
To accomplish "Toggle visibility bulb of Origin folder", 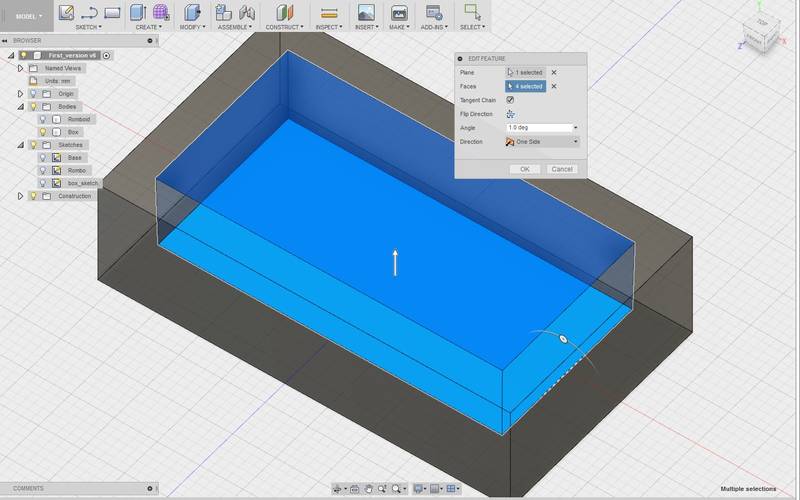I will click(34, 93).
